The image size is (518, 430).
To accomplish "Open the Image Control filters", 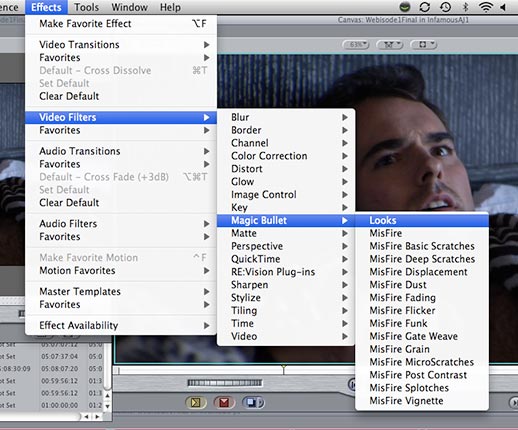I will coord(286,195).
